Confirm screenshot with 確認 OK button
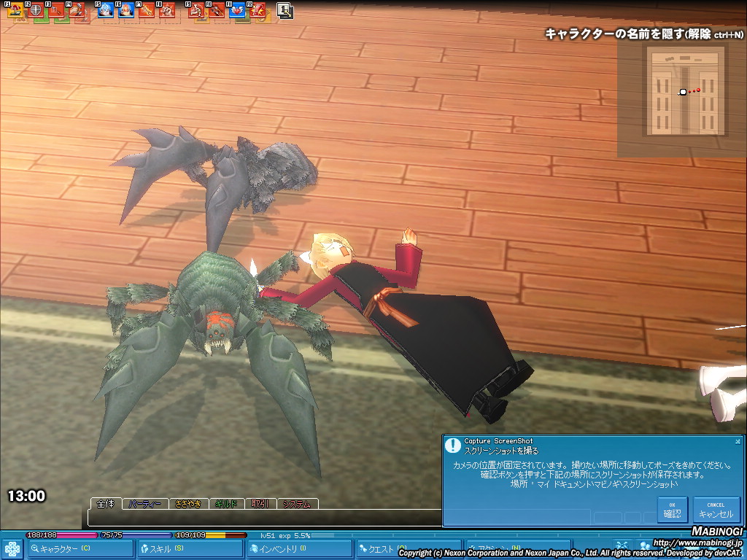This screenshot has width=747, height=560. pyautogui.click(x=672, y=510)
